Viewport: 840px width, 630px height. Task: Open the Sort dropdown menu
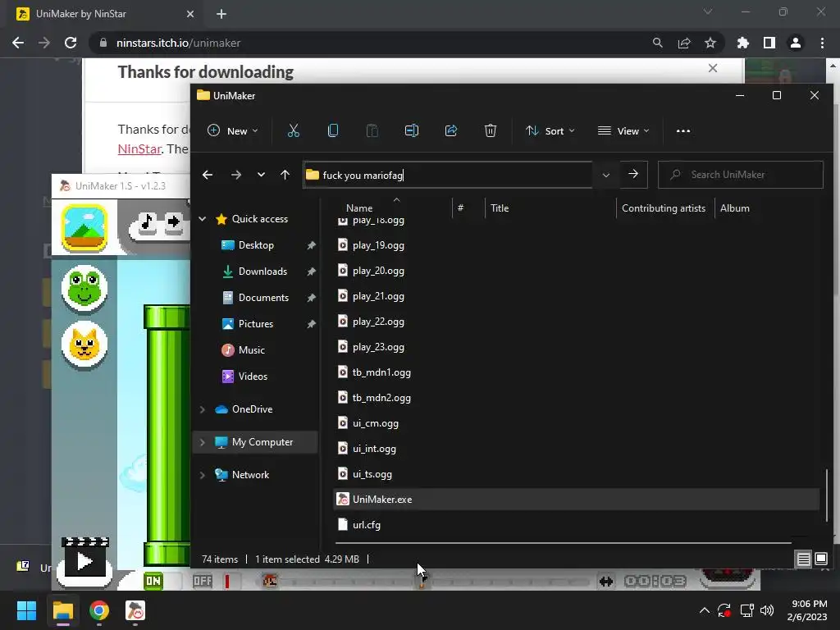point(550,130)
